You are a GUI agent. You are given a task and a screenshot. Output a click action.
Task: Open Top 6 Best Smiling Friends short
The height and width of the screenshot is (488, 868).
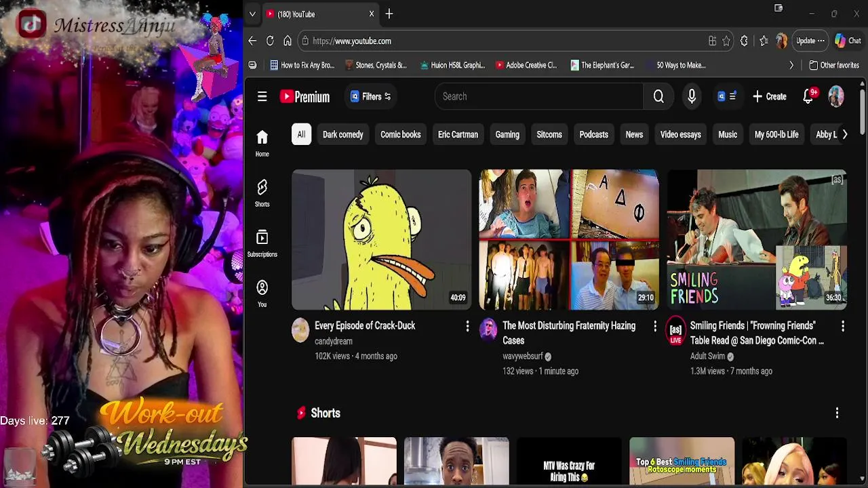682,462
